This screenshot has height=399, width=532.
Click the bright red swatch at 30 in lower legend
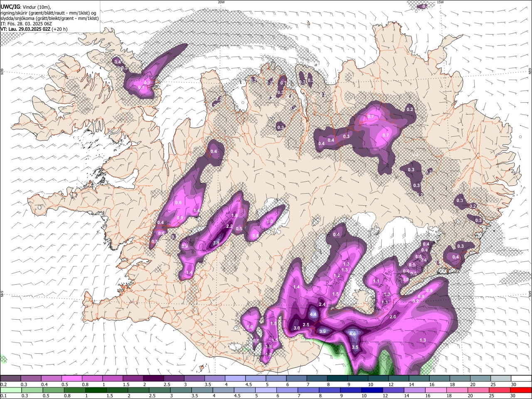(x=522, y=390)
